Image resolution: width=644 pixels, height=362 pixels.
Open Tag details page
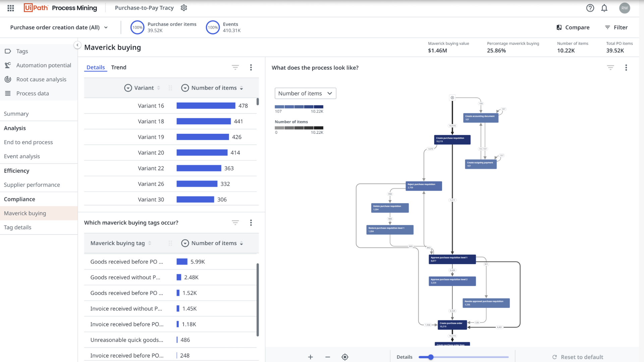[x=17, y=227]
